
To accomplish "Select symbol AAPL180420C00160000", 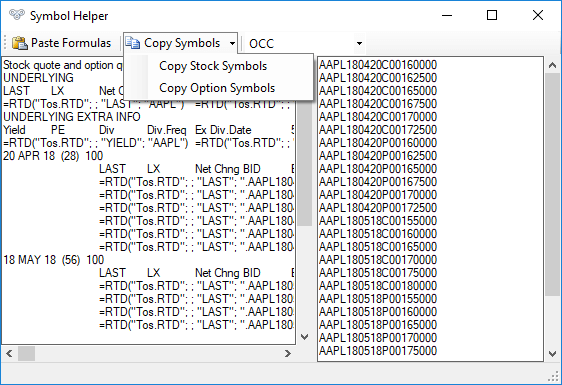I will (x=378, y=65).
